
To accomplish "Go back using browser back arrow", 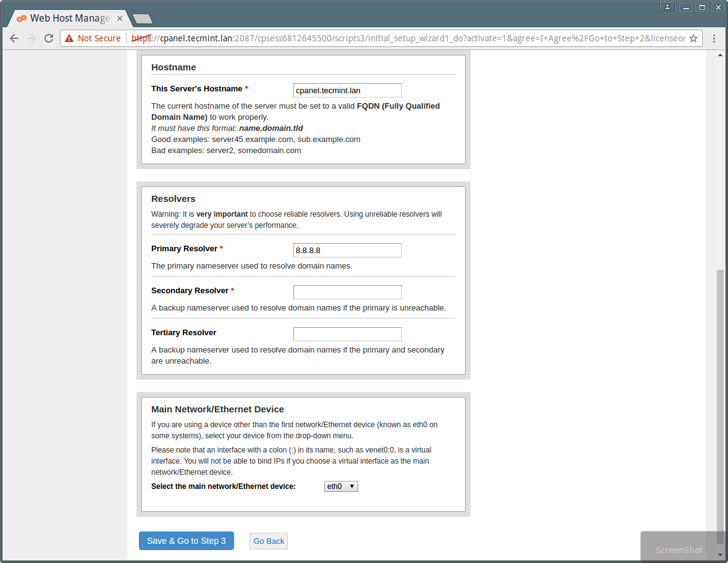I will point(14,38).
